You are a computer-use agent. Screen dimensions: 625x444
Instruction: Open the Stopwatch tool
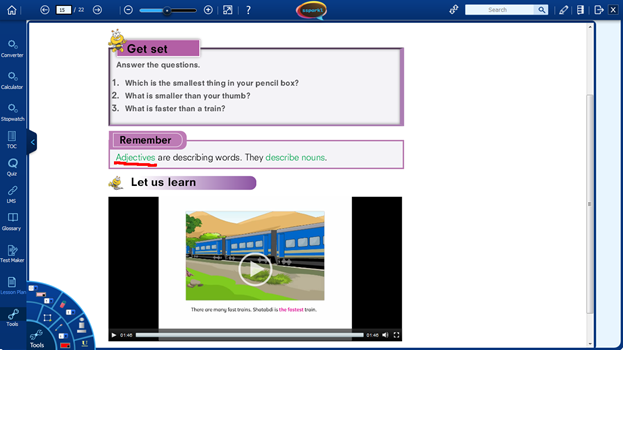pos(12,112)
